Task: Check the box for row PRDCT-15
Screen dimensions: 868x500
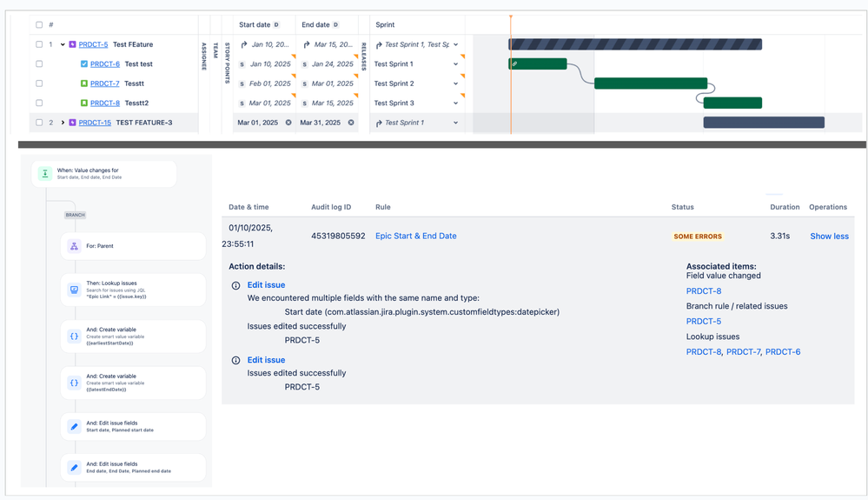Action: 39,123
